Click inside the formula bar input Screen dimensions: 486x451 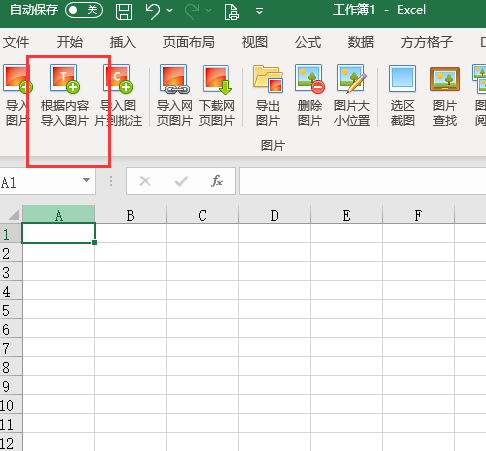(x=362, y=181)
